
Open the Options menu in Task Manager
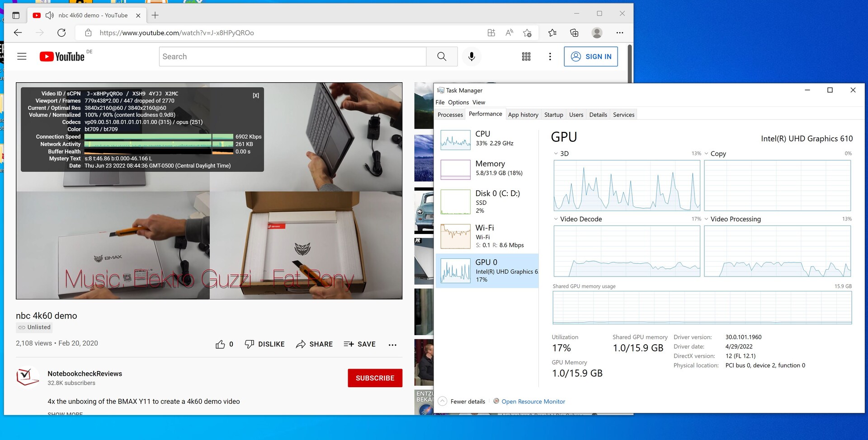[x=458, y=103]
